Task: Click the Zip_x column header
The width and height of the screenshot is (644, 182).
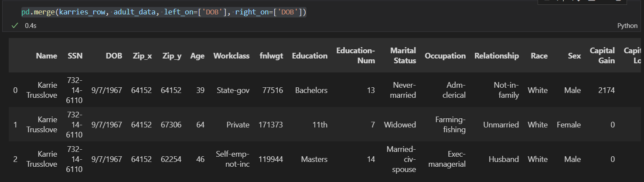Action: click(142, 56)
